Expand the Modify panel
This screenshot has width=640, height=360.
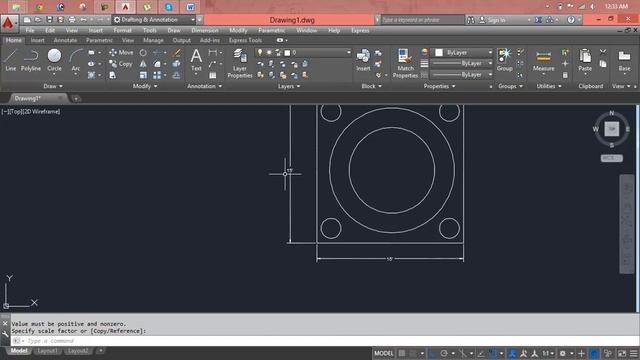[x=145, y=86]
